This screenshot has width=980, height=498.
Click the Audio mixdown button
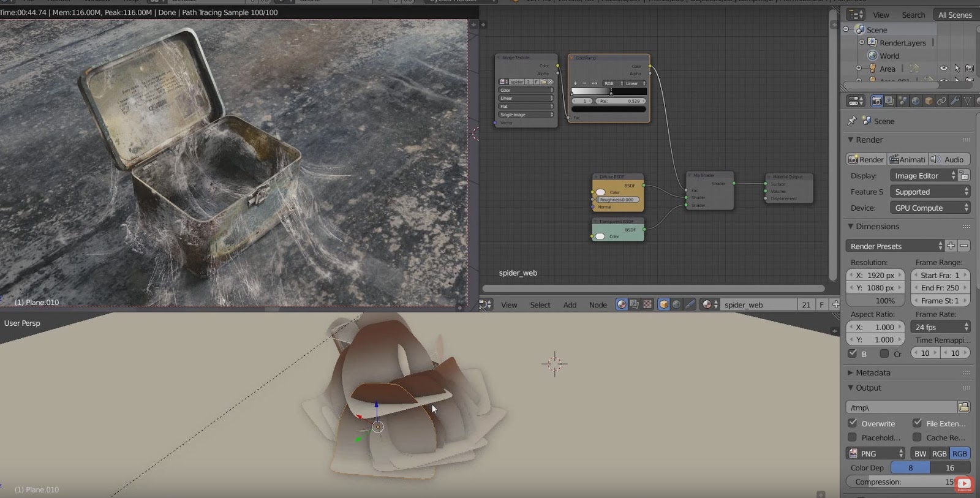949,159
